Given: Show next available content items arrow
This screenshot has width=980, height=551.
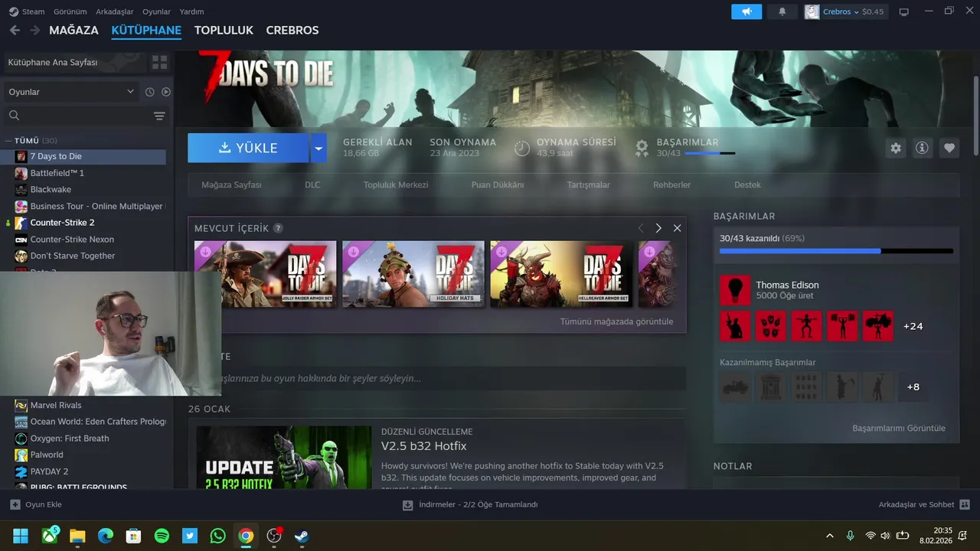Looking at the screenshot, I should tap(658, 228).
